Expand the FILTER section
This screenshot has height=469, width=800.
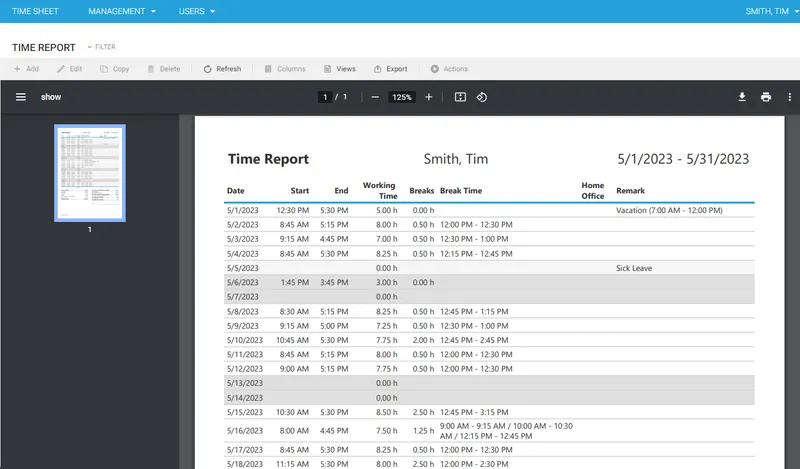pyautogui.click(x=102, y=47)
